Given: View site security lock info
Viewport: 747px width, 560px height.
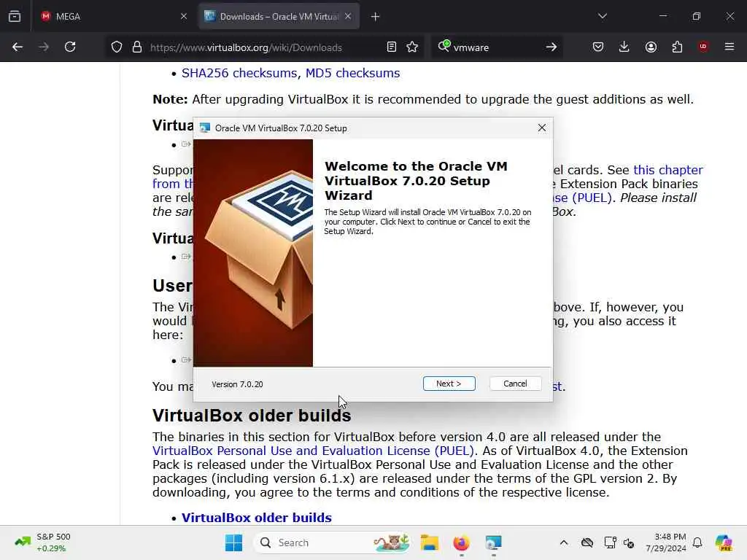Looking at the screenshot, I should (x=137, y=47).
